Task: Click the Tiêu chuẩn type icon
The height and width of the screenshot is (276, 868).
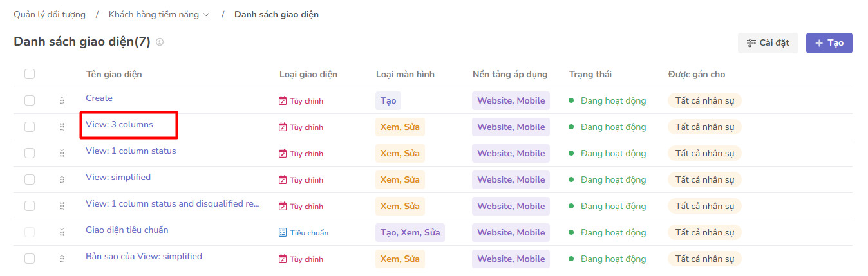Action: pos(283,232)
